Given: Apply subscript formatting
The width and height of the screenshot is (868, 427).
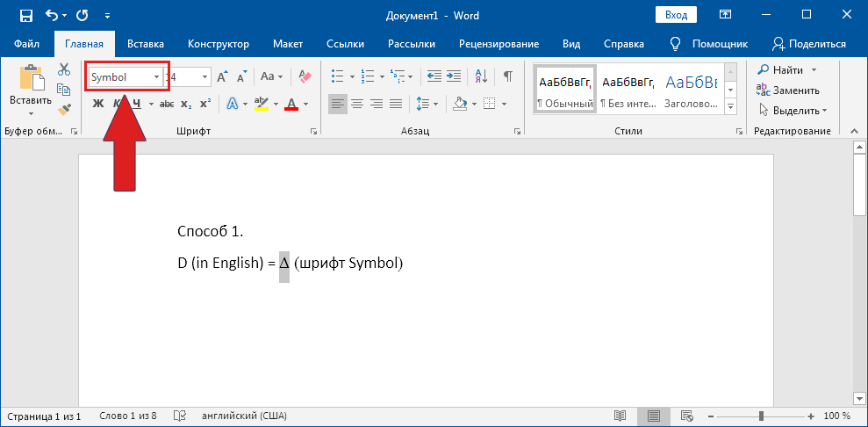Looking at the screenshot, I should point(185,105).
